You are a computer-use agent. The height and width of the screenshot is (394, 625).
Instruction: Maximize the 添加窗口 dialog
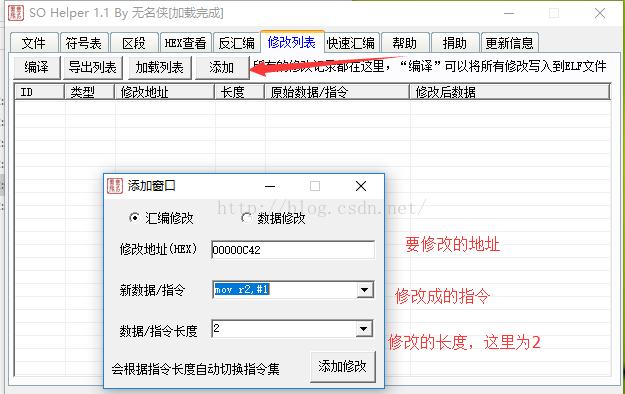click(315, 186)
